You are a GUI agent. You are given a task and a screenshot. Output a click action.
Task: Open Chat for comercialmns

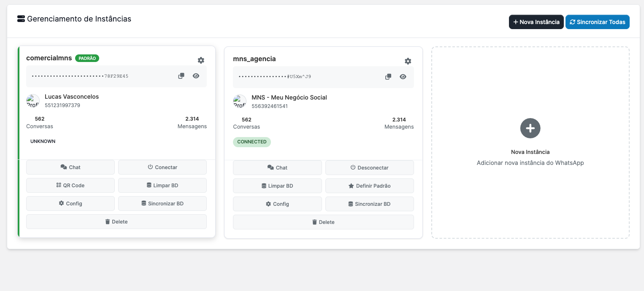coord(70,167)
